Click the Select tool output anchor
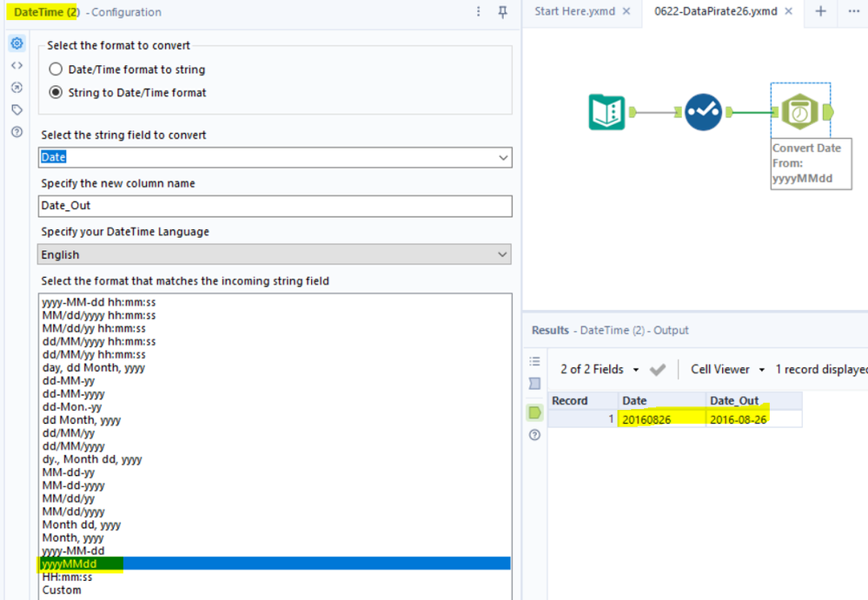The image size is (868, 600). coord(730,112)
